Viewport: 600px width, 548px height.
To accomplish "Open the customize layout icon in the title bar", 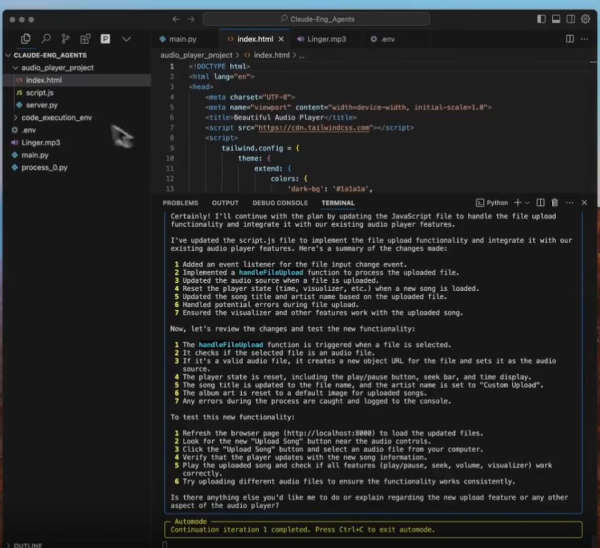I will 585,19.
